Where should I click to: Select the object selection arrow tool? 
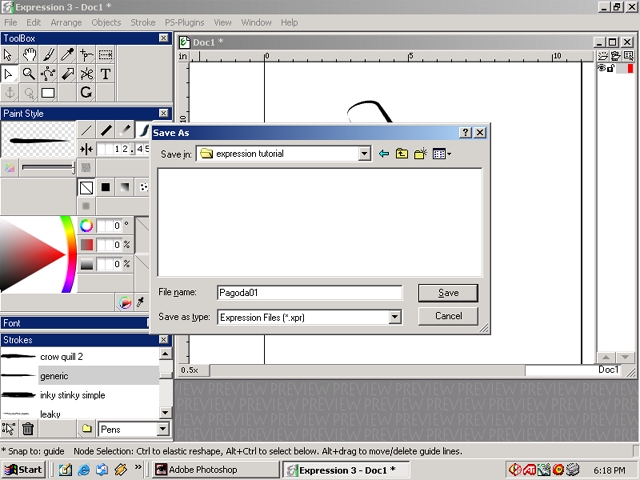tap(9, 55)
